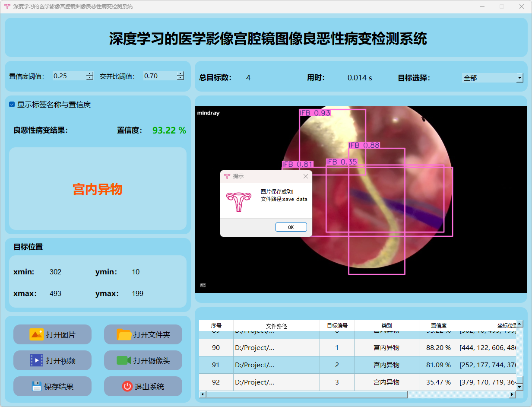The width and height of the screenshot is (532, 407).
Task: Click the picture icon on 打开图片 button
Action: click(x=37, y=334)
